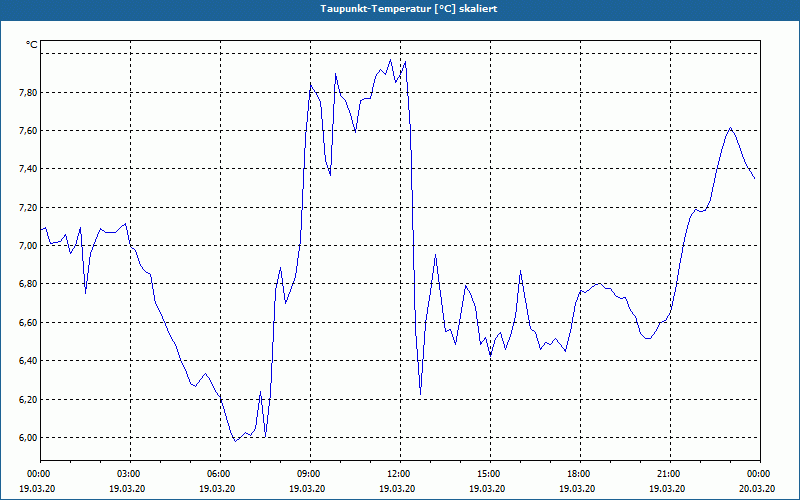Click the '19.03.20' date under 06:00

217,488
